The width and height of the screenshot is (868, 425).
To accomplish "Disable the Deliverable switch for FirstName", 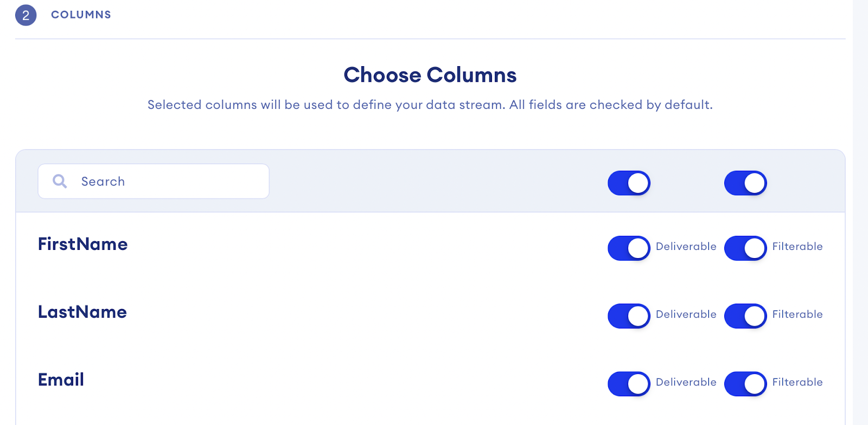I will (x=629, y=248).
